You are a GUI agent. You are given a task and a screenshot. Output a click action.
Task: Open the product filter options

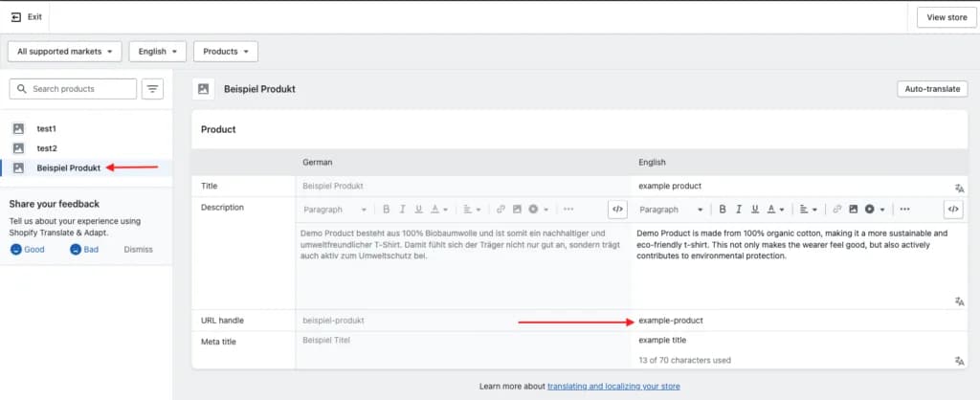[x=152, y=89]
